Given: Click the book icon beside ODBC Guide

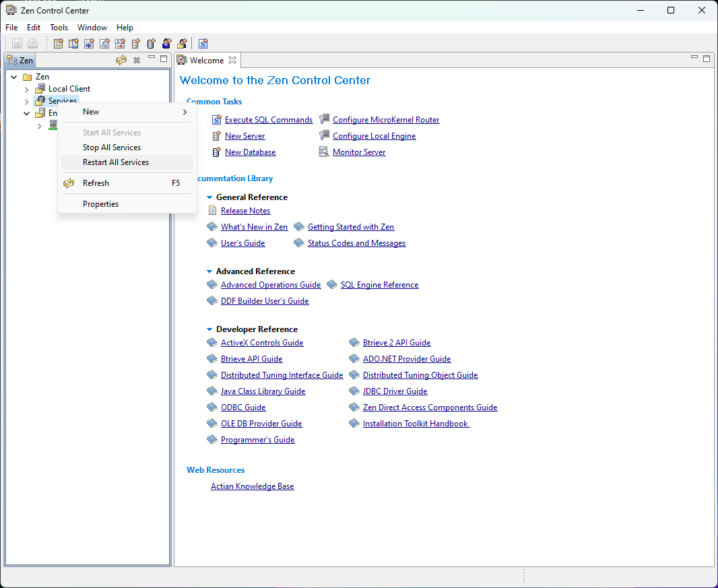Looking at the screenshot, I should [212, 407].
